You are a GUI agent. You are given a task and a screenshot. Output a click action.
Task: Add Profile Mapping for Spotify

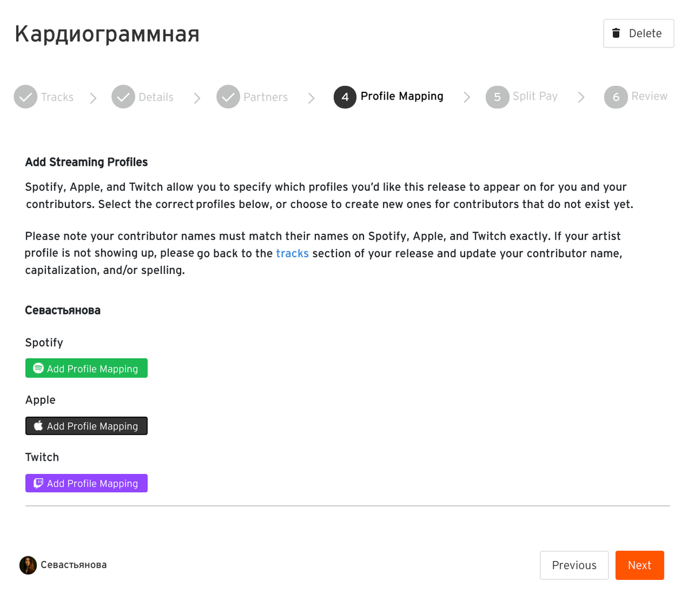pos(87,368)
